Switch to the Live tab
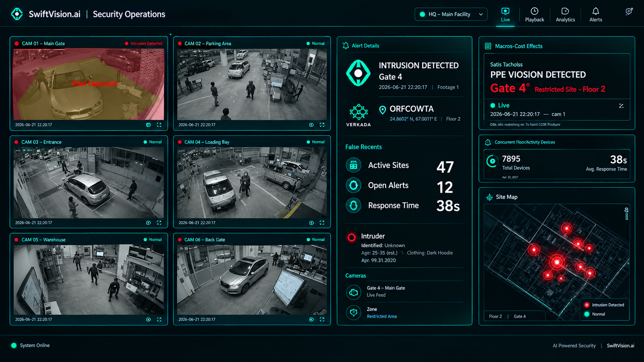This screenshot has height=362, width=644. point(505,15)
